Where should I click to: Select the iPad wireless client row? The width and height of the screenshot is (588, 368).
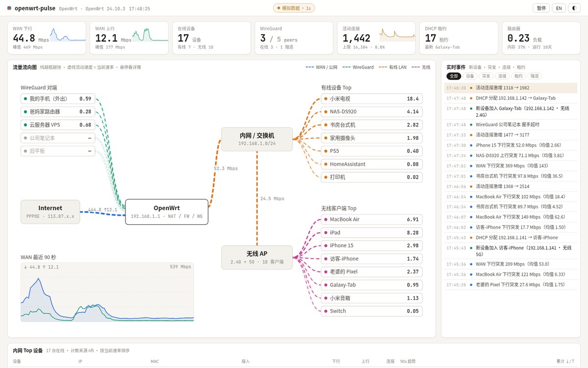tap(372, 233)
